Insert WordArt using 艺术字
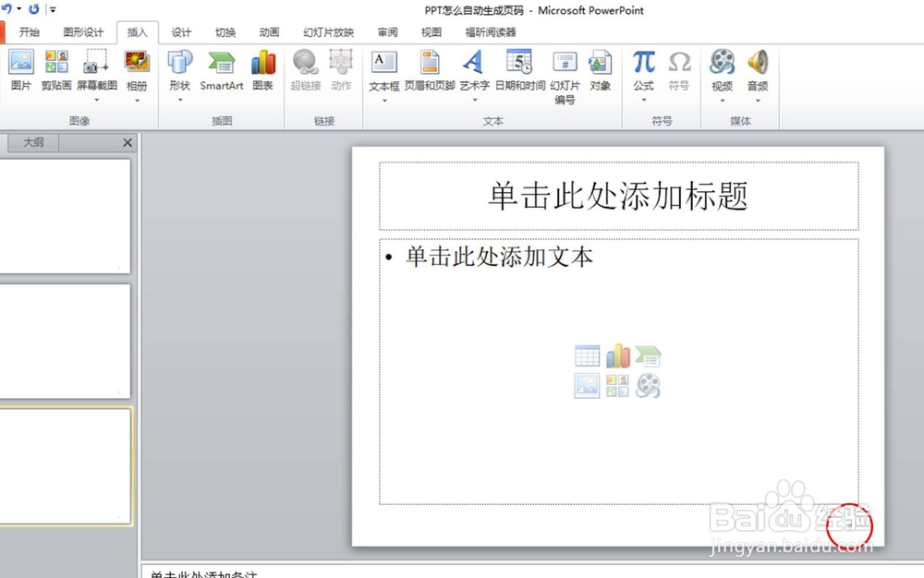 [x=472, y=69]
